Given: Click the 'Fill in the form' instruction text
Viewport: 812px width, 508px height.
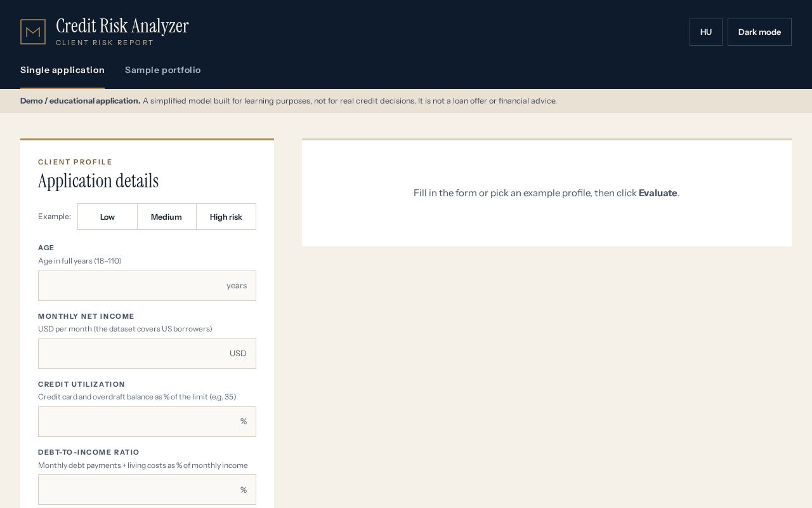Looking at the screenshot, I should [546, 193].
